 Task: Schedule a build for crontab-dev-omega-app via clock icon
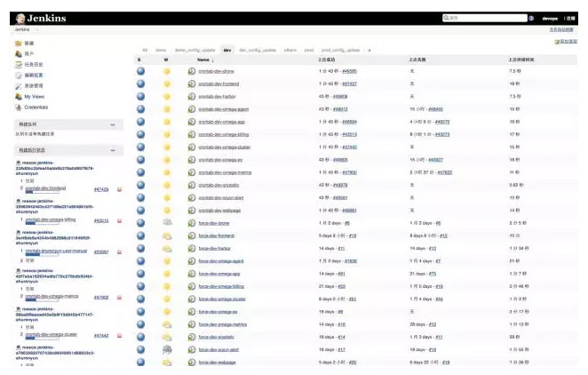[x=192, y=122]
